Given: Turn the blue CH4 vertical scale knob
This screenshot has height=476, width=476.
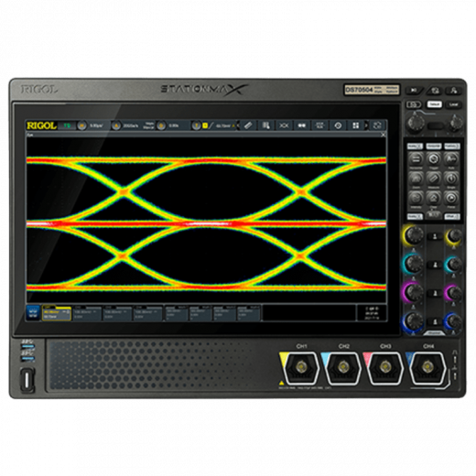Looking at the screenshot, I should point(414,321).
